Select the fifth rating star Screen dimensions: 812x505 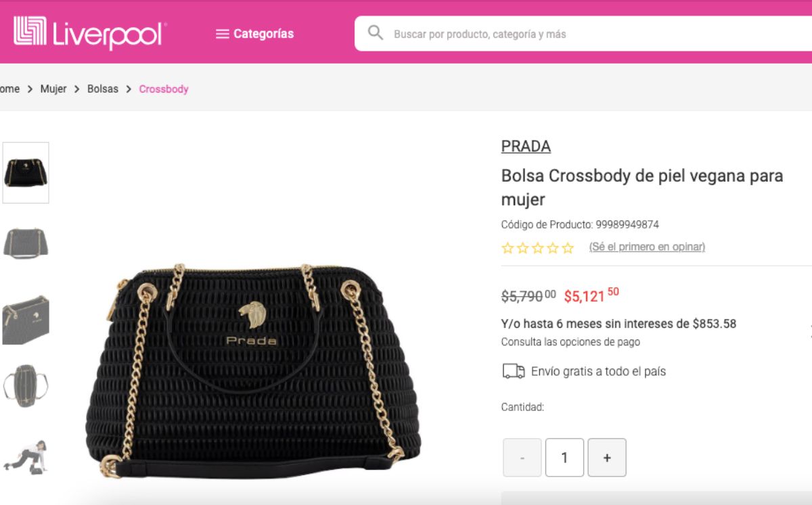567,248
